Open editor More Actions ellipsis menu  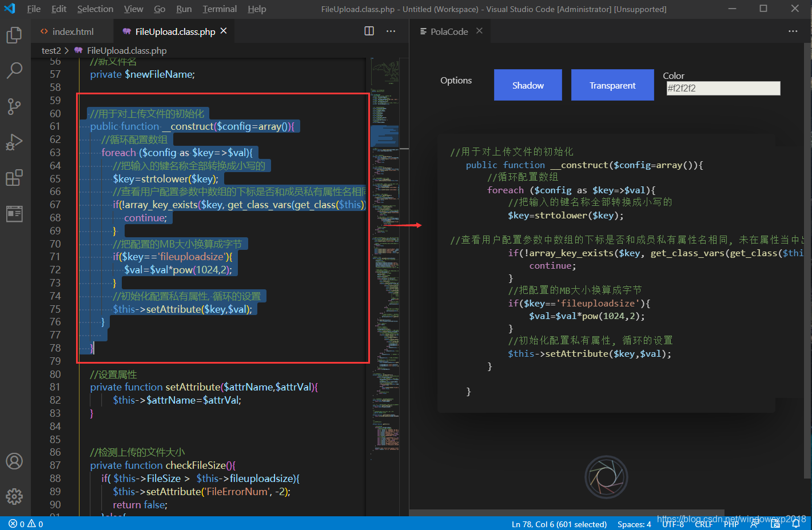391,31
